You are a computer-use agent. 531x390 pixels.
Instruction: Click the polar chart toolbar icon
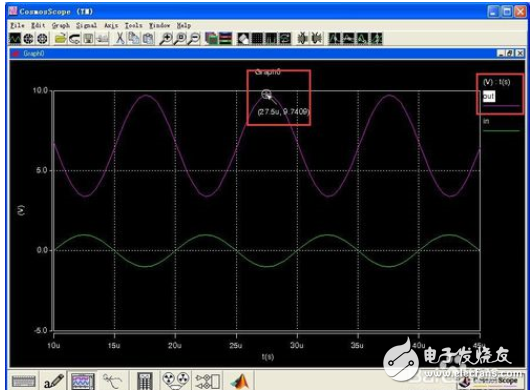coord(28,39)
